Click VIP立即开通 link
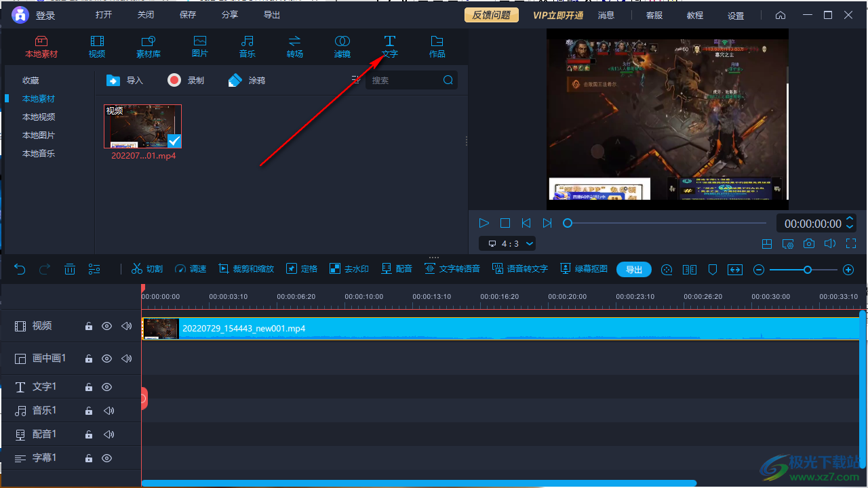The image size is (868, 488). (558, 15)
